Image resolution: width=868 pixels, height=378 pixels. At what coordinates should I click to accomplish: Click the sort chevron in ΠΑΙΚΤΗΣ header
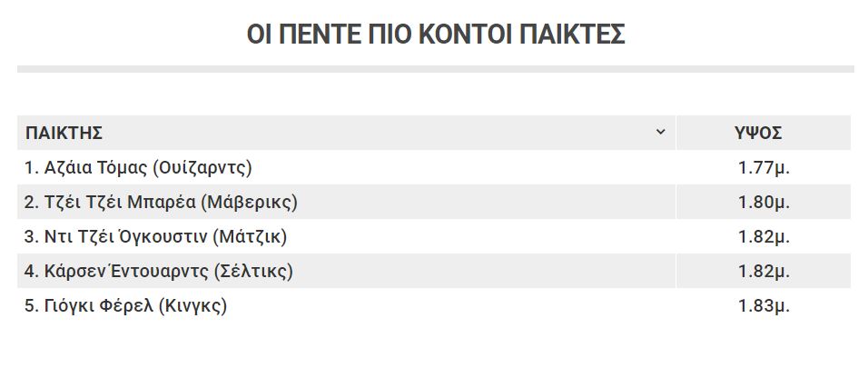coord(660,132)
